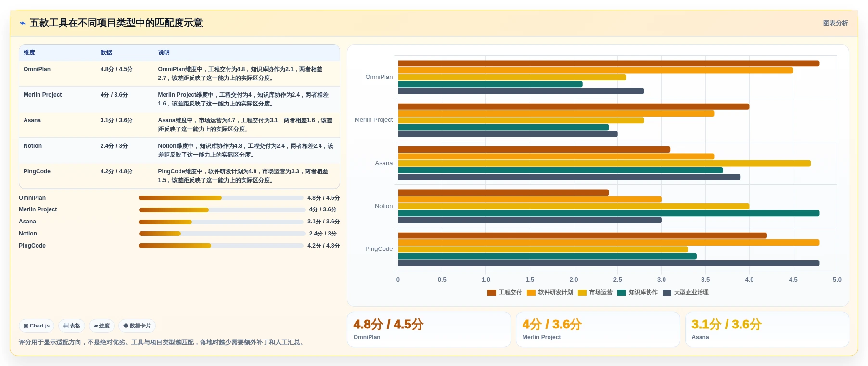Click the blue icon beside the title

tap(23, 23)
